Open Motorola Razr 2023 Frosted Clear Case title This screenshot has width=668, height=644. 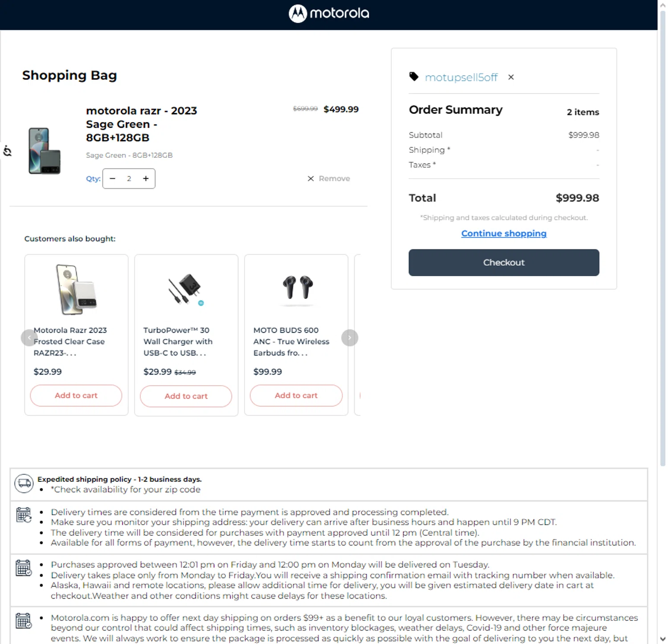[x=70, y=342]
